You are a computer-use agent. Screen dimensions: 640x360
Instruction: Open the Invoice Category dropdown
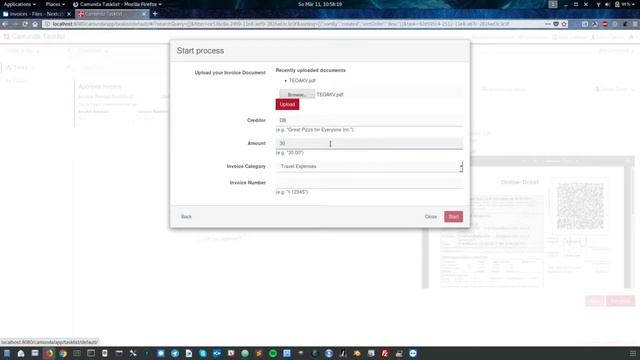[369, 166]
